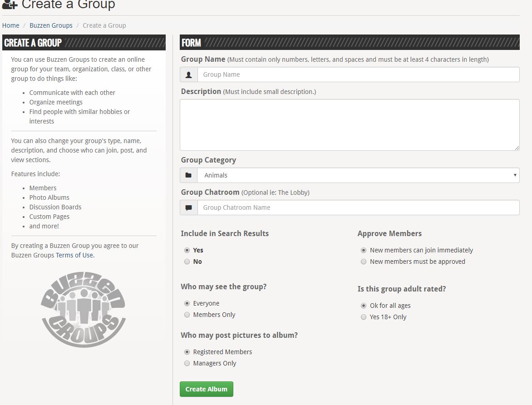532x405 pixels.
Task: Select Members Only visibility option
Action: pos(187,315)
